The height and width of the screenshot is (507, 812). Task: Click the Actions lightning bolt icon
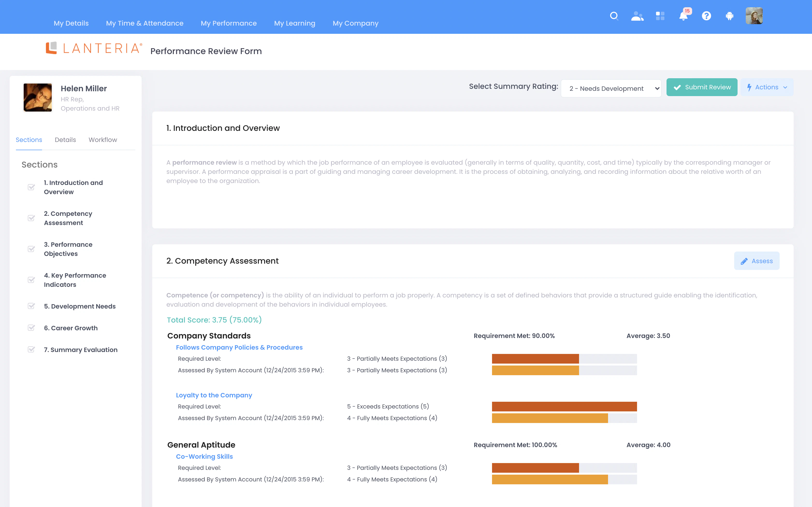(x=750, y=87)
